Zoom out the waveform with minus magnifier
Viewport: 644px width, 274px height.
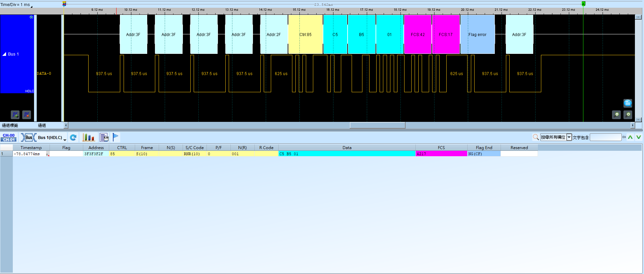pyautogui.click(x=616, y=115)
